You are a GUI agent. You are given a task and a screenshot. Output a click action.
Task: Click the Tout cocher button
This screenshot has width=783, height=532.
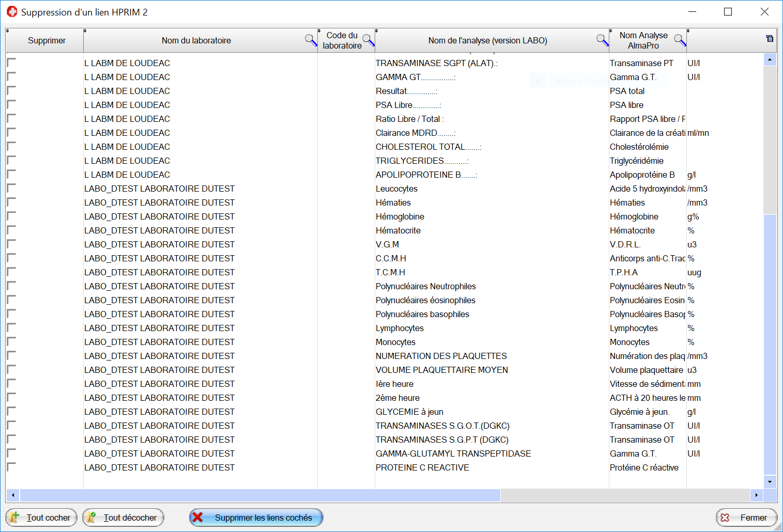[x=41, y=517]
